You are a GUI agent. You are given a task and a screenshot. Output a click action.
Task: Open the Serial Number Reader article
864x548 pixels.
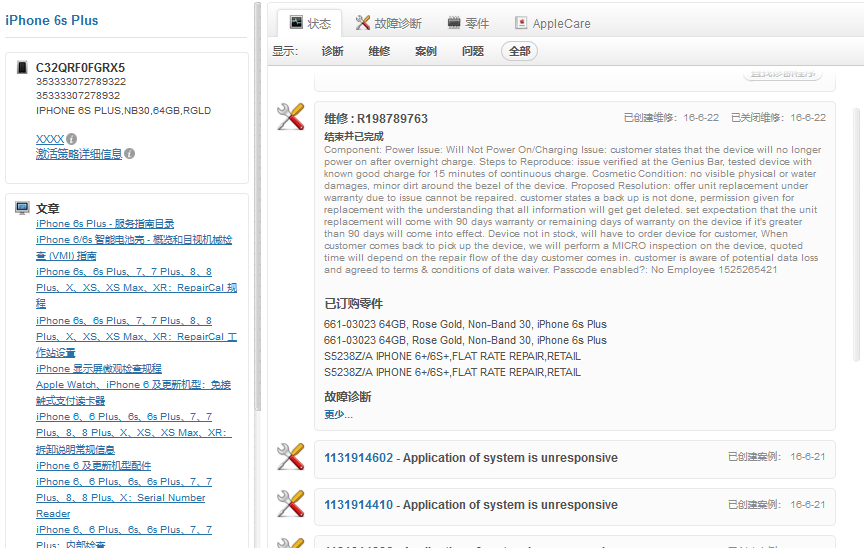point(124,497)
